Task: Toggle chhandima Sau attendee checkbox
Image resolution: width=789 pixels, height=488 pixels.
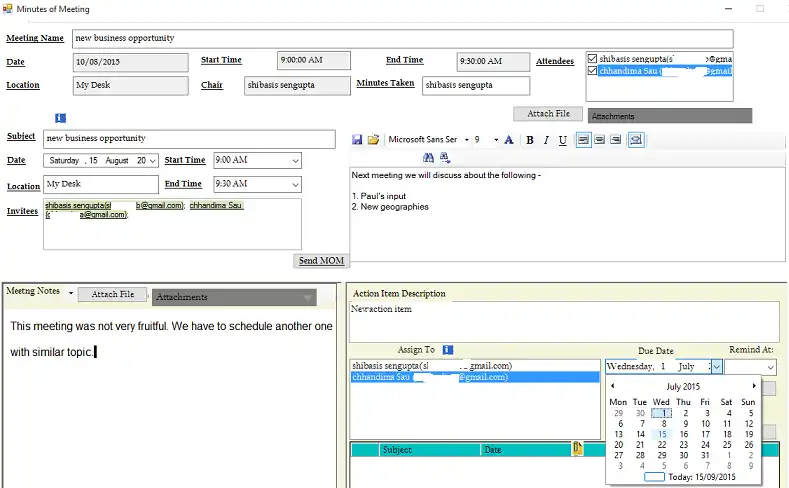Action: pos(593,71)
